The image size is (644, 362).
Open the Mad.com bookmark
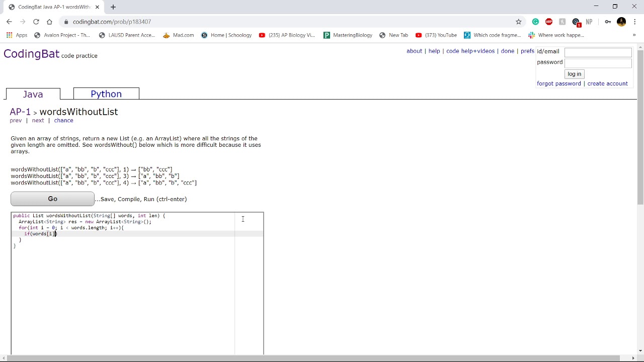click(179, 35)
